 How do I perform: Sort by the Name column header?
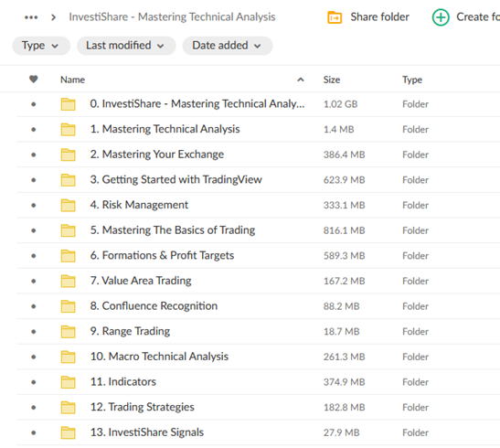[73, 80]
